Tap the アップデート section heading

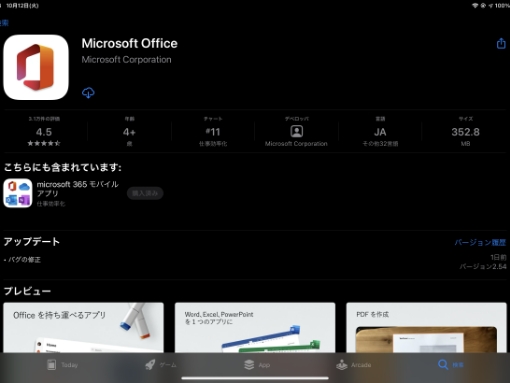pos(32,242)
